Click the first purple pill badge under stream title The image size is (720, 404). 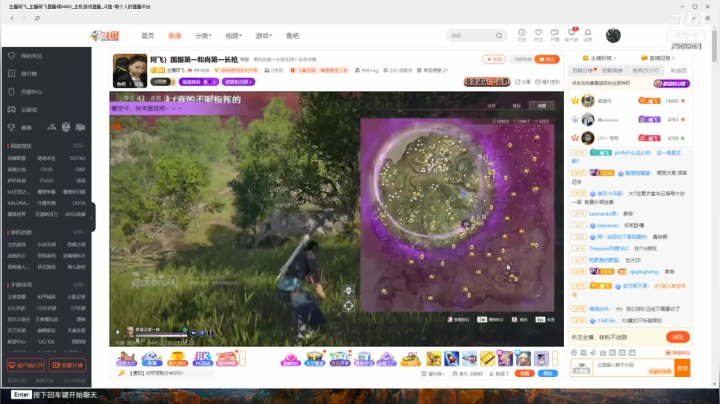(x=199, y=82)
